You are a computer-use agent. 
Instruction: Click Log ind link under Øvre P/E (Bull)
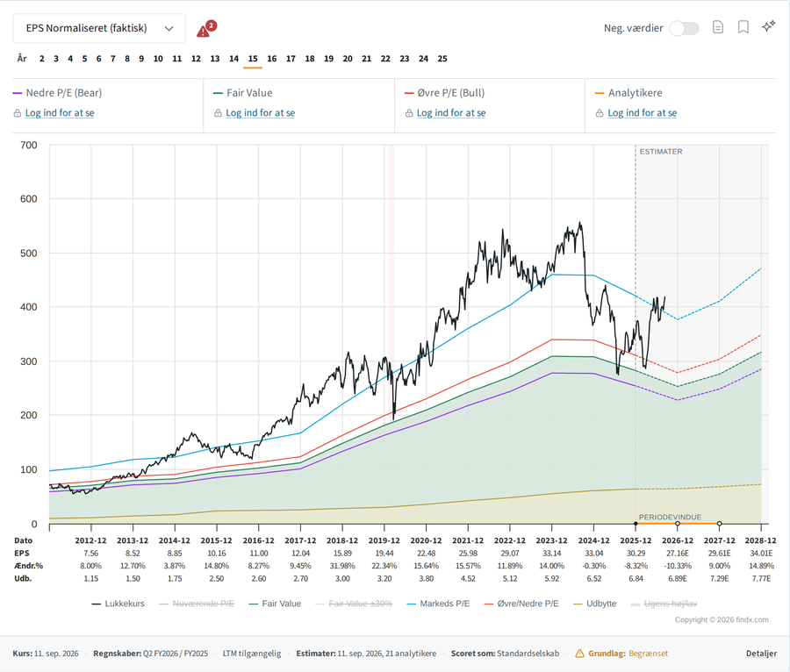[x=451, y=113]
